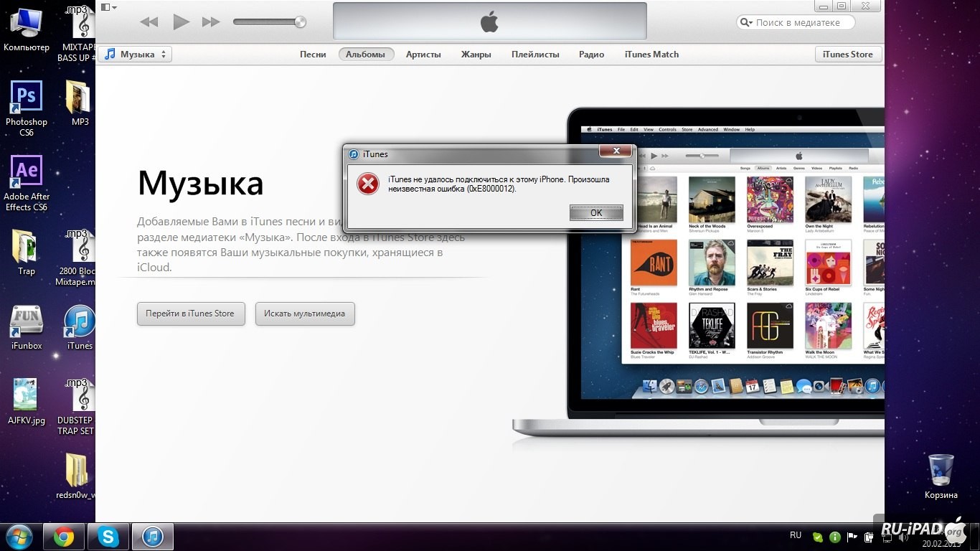The height and width of the screenshot is (551, 980).
Task: Close the iTunes error dialog with X
Action: pos(616,151)
